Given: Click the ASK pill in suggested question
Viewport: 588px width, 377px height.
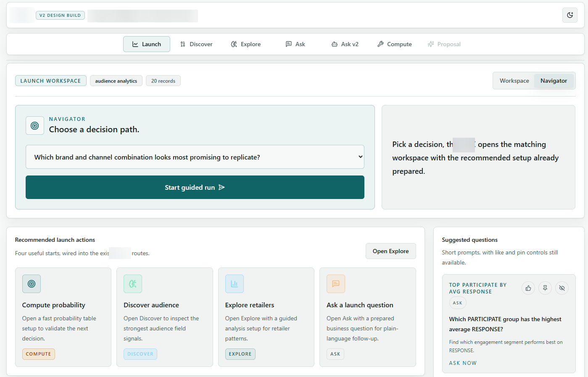Looking at the screenshot, I should point(458,303).
